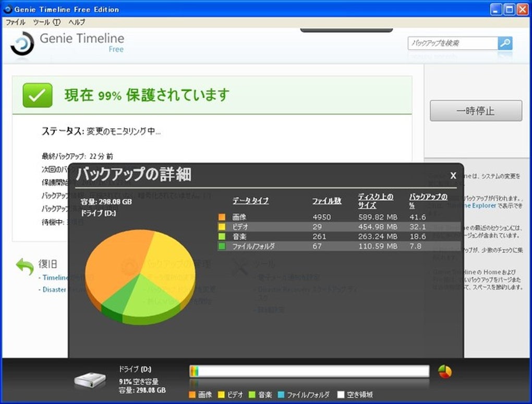Click the 復旧 heading
This screenshot has height=404, width=532.
click(x=47, y=264)
